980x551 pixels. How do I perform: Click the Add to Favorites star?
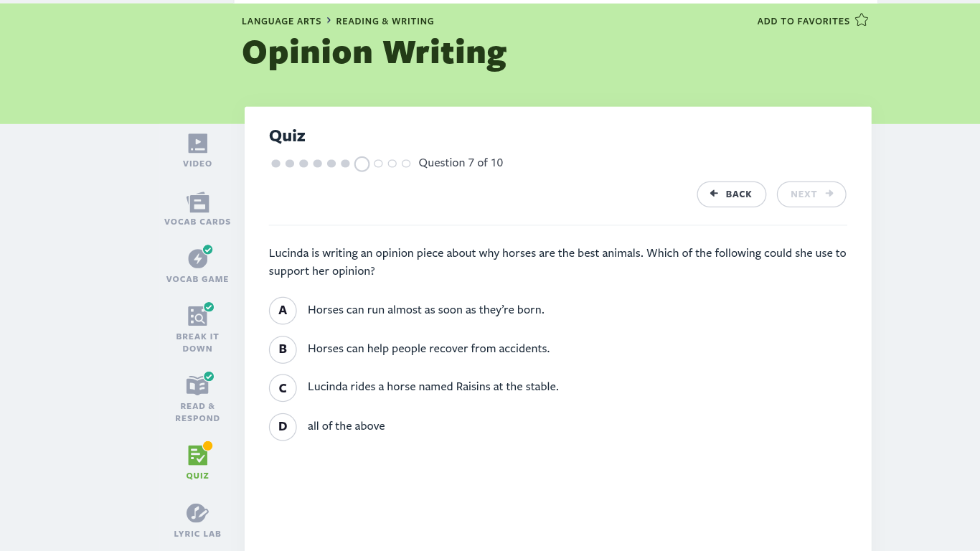pyautogui.click(x=862, y=21)
